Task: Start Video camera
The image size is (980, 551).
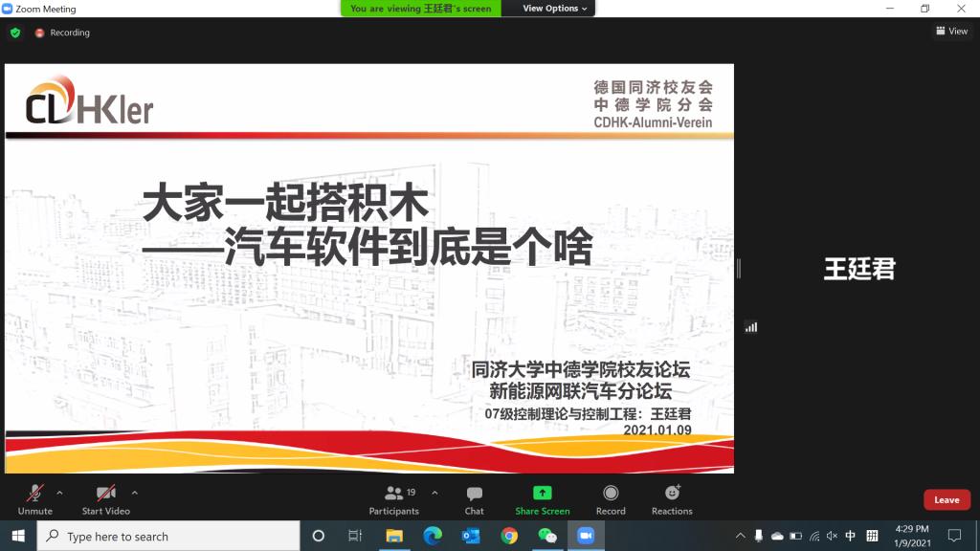Action: (x=105, y=499)
